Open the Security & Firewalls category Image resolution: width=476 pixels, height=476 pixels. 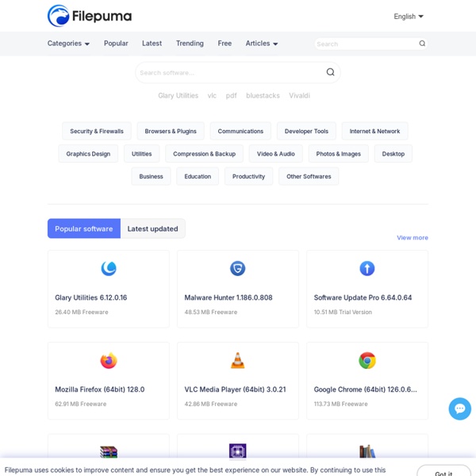tap(97, 131)
